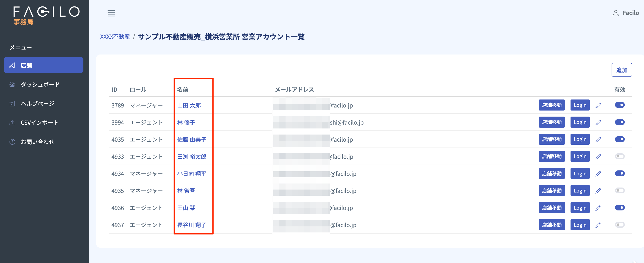Open the 佐藤 由美子 name link
Screen dimensions: 644x263
coord(192,139)
